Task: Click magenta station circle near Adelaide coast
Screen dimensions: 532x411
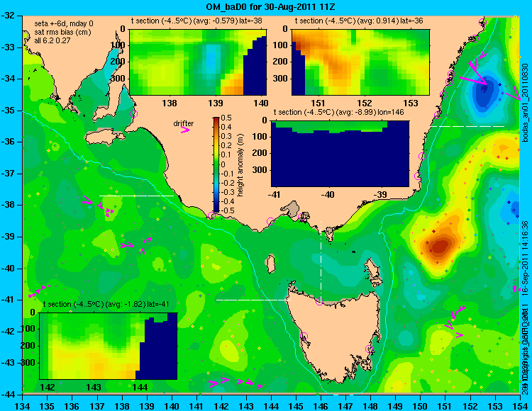Action: coord(133,113)
